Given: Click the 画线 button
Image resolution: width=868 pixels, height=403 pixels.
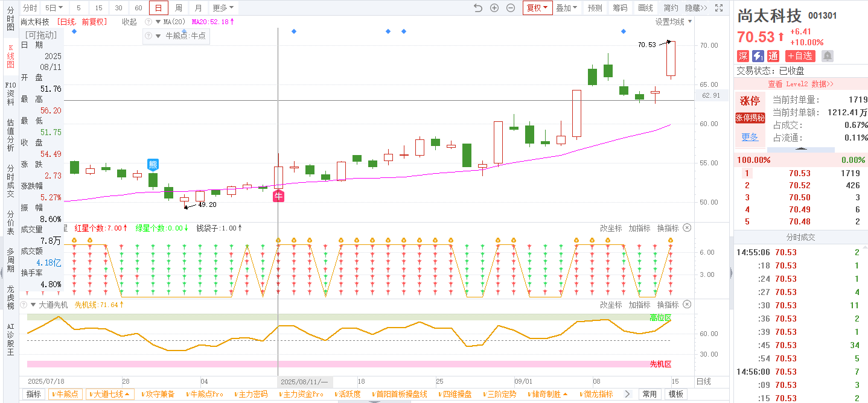Looking at the screenshot, I should tap(645, 8).
